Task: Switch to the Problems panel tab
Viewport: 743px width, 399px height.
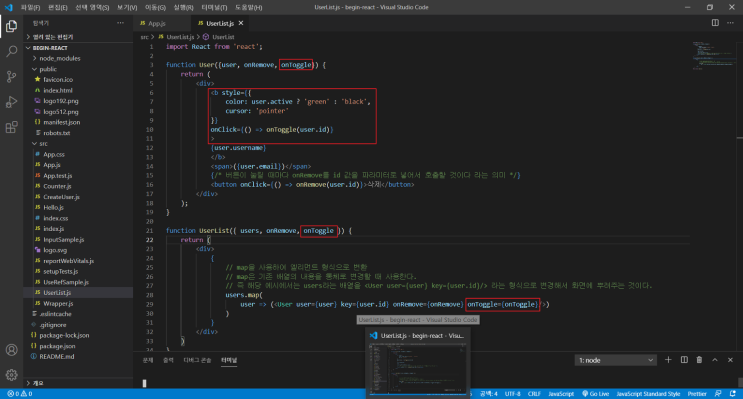Action: point(148,360)
